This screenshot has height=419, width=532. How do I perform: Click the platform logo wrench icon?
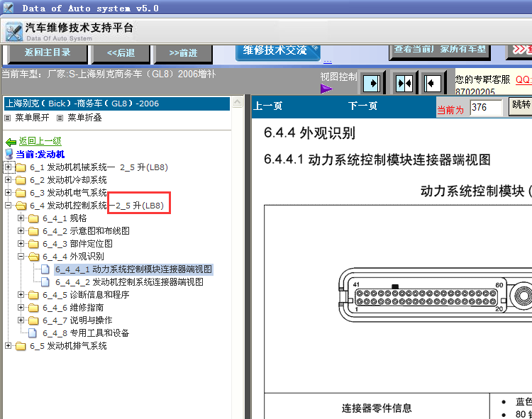(x=14, y=32)
